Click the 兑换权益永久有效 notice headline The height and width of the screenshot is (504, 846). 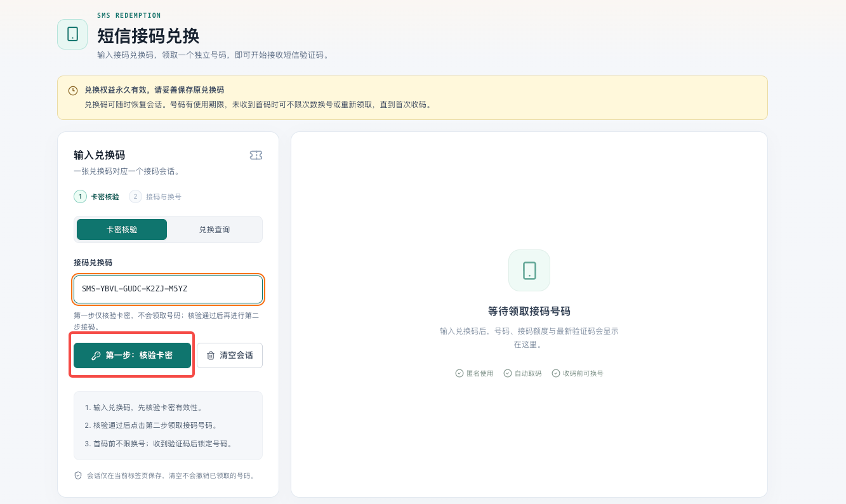coord(154,90)
